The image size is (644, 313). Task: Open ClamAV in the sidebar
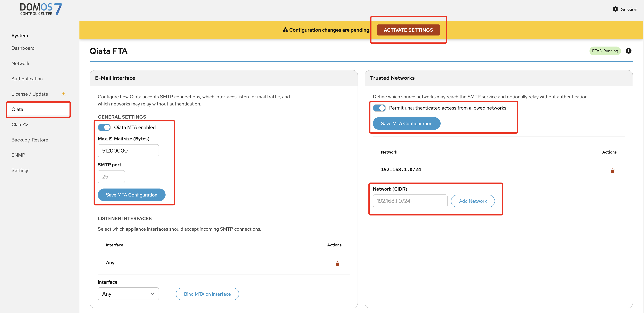click(x=20, y=124)
